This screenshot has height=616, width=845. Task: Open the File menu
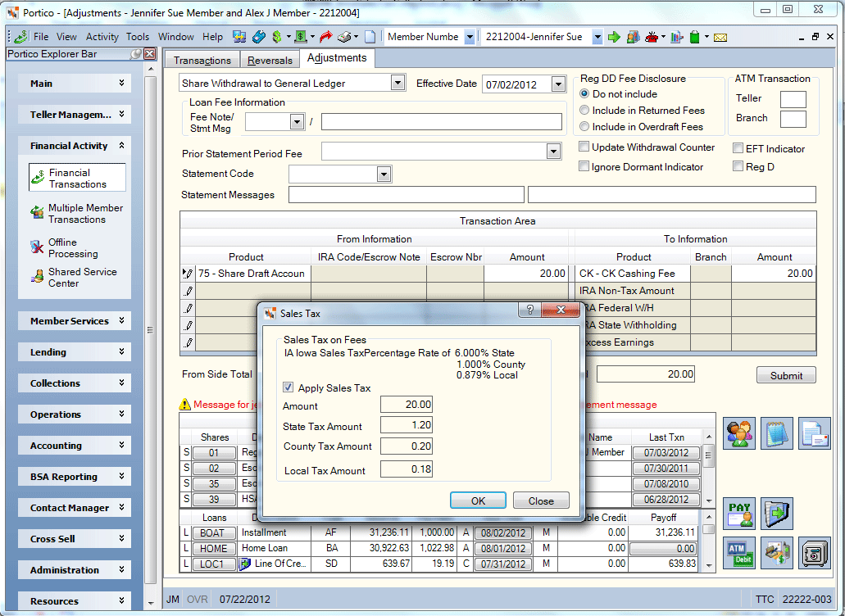click(41, 37)
